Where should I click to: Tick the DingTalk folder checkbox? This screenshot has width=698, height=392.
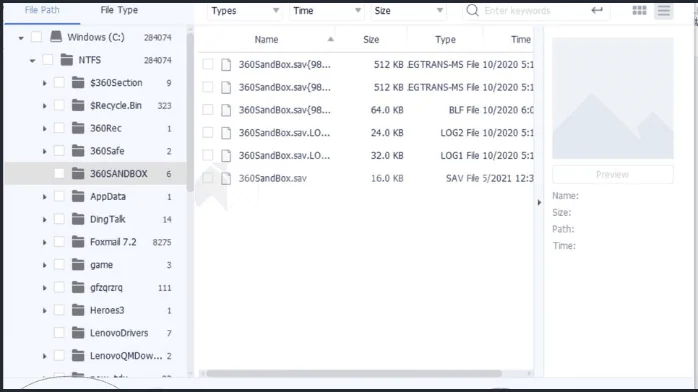(x=59, y=219)
